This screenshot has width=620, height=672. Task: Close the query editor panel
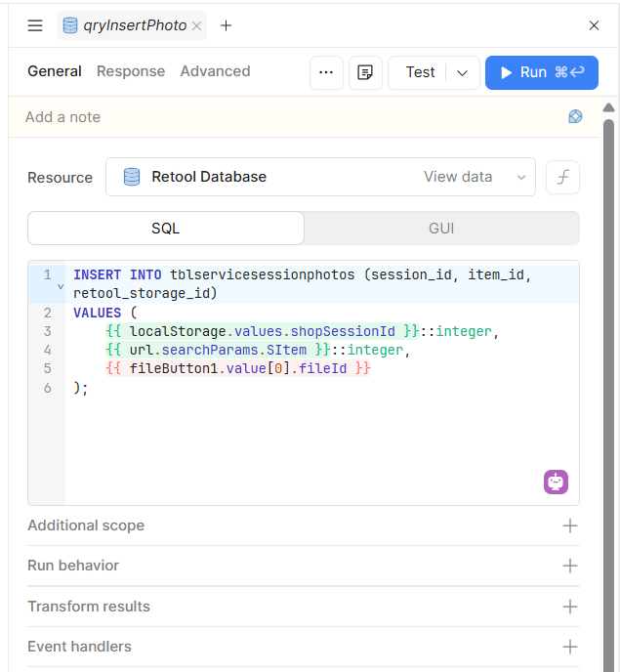[594, 25]
